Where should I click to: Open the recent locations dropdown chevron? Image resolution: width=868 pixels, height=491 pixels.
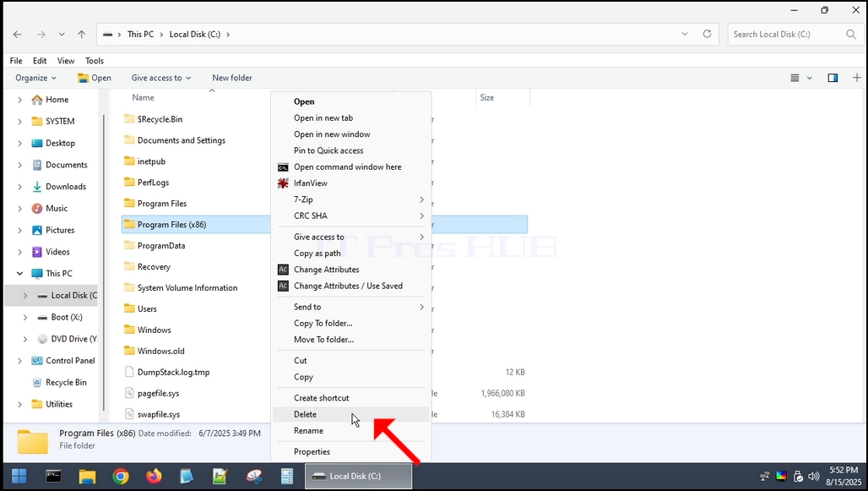62,35
